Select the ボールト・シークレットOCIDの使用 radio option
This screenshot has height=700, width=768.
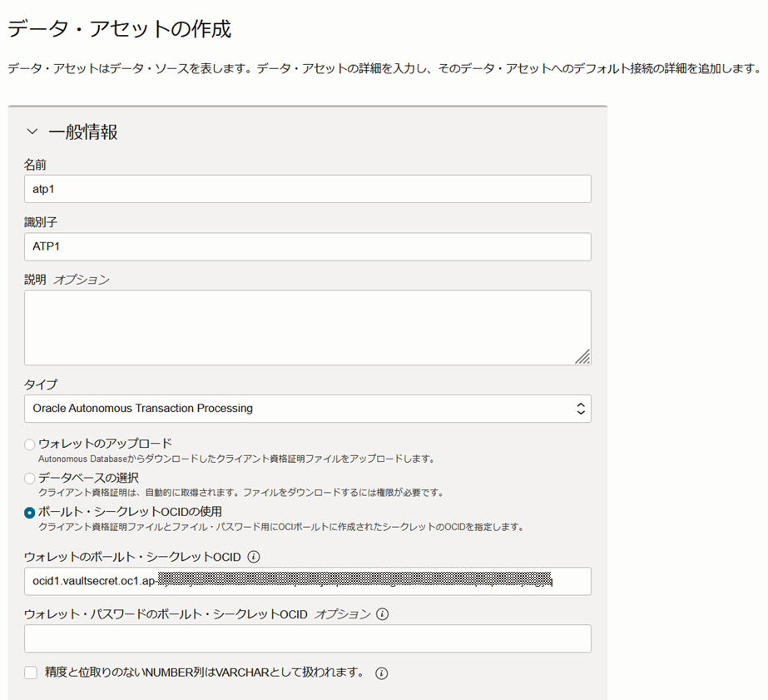click(30, 513)
